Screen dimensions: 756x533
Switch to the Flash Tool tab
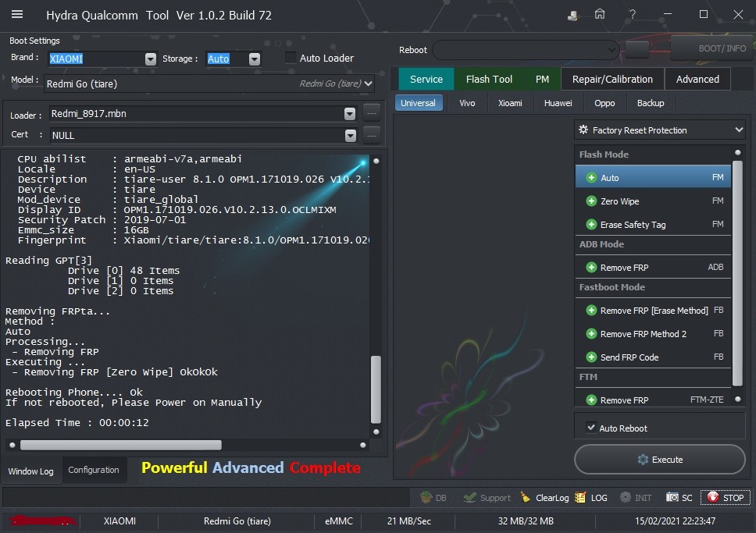click(489, 79)
